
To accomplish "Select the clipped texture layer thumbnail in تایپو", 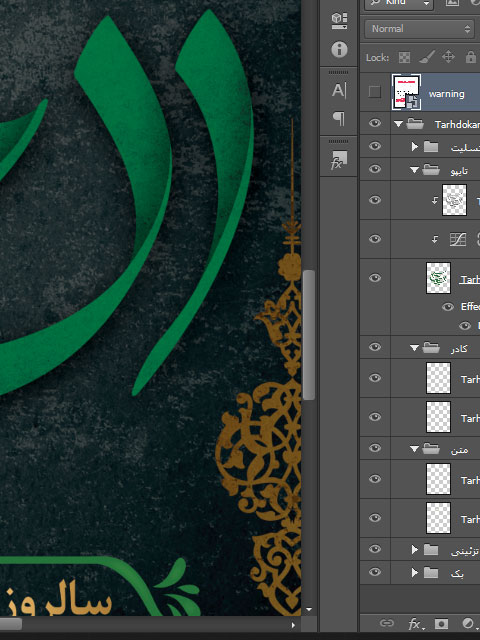I will (x=454, y=200).
